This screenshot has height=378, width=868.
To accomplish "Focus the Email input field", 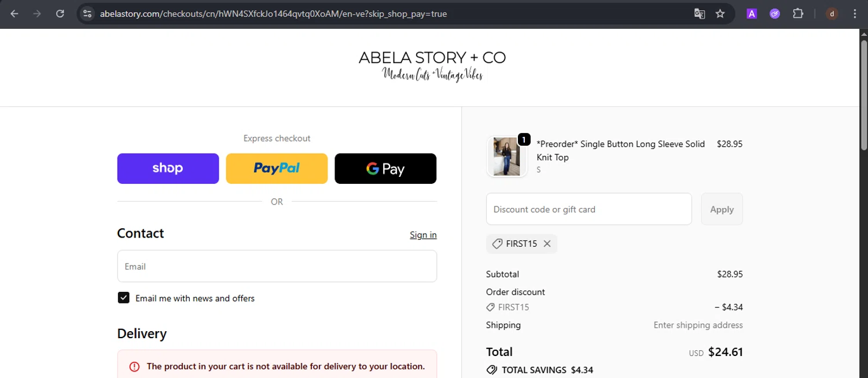I will click(x=277, y=266).
